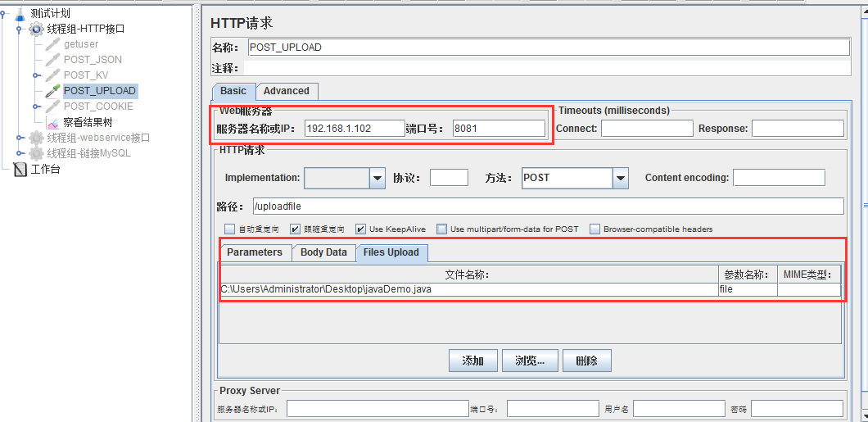Click the 注释 comment field
Viewport: 868px width, 422px height.
pyautogui.click(x=547, y=68)
